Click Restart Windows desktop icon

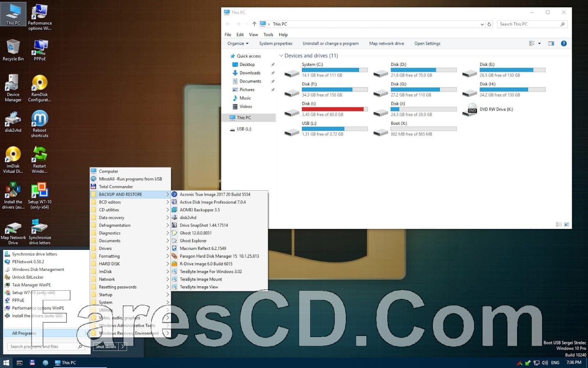(x=40, y=160)
